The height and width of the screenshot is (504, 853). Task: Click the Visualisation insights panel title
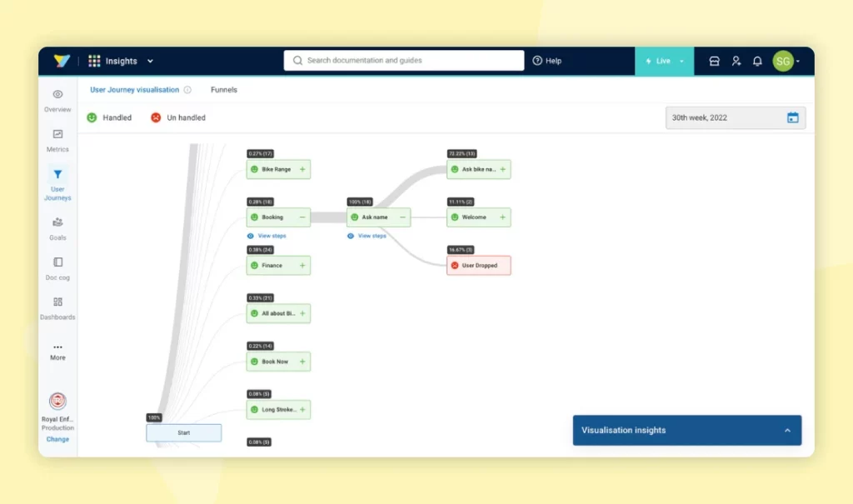coord(623,430)
